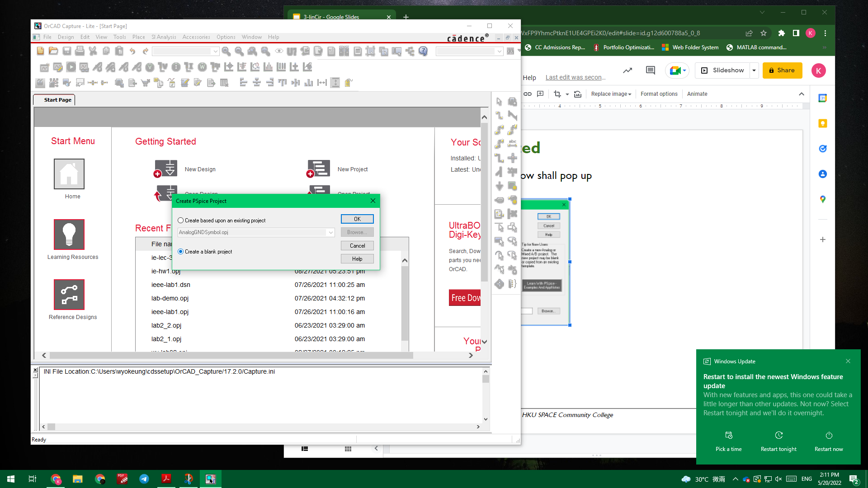Open File Explorer from taskbar
The height and width of the screenshot is (488, 868).
78,479
